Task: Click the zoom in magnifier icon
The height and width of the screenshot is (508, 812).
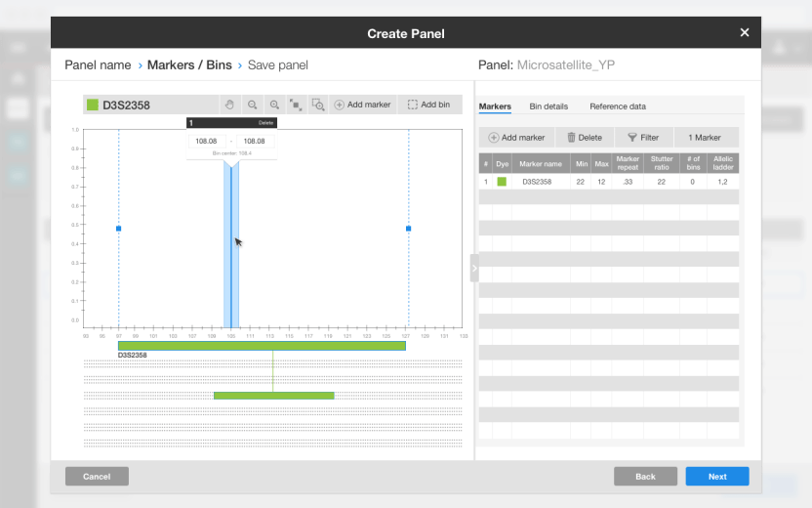Action: click(x=274, y=105)
